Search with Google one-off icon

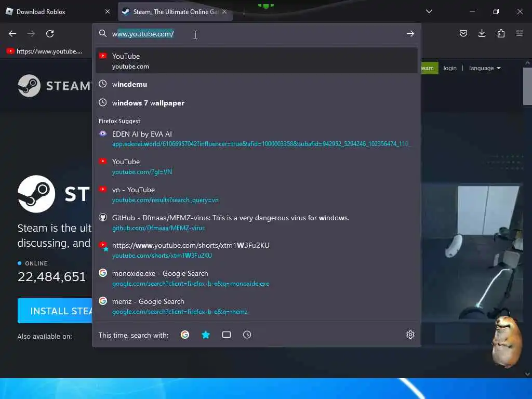click(x=185, y=335)
